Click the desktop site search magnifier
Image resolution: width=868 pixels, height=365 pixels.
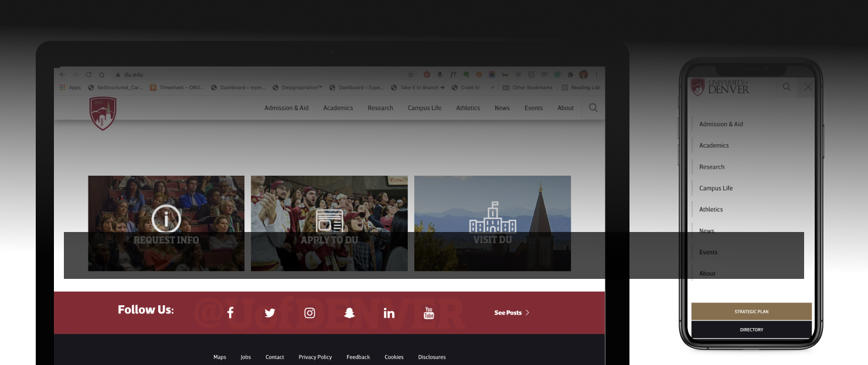593,108
